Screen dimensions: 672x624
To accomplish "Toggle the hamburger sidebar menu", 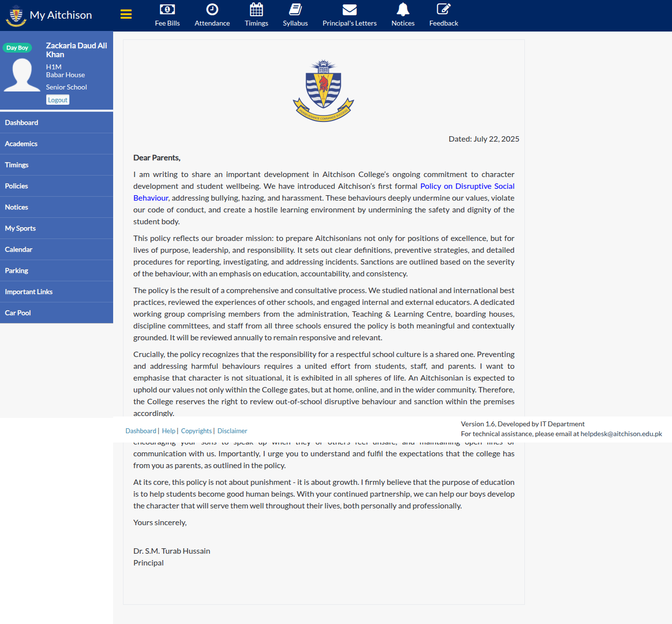I will tap(126, 14).
